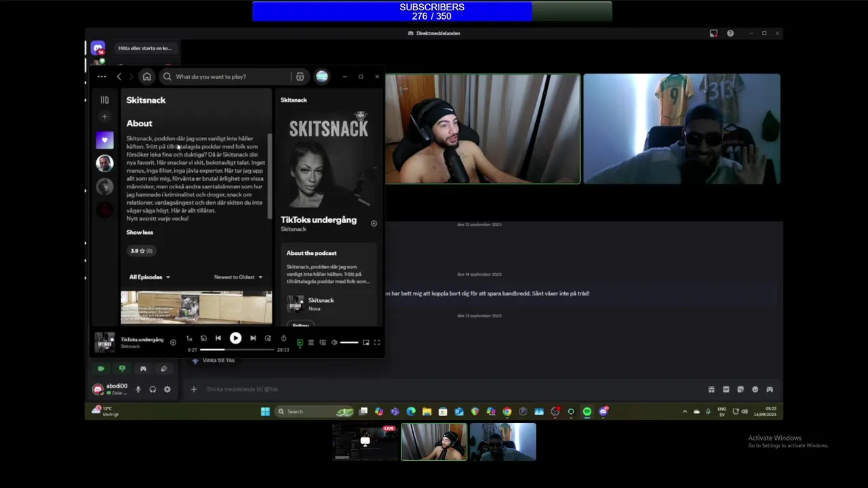Mute Spotify volume
The width and height of the screenshot is (868, 488).
pos(334,342)
